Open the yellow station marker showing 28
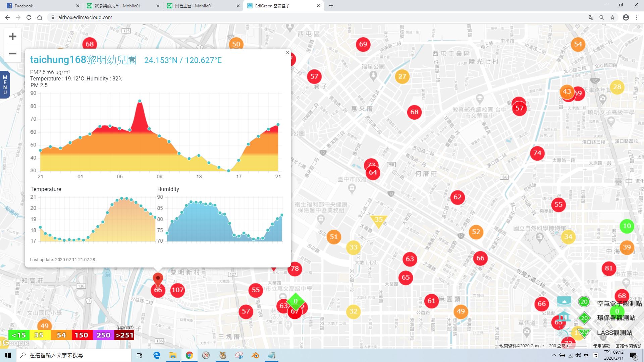Screen dimensions: 644x362 coord(617,87)
